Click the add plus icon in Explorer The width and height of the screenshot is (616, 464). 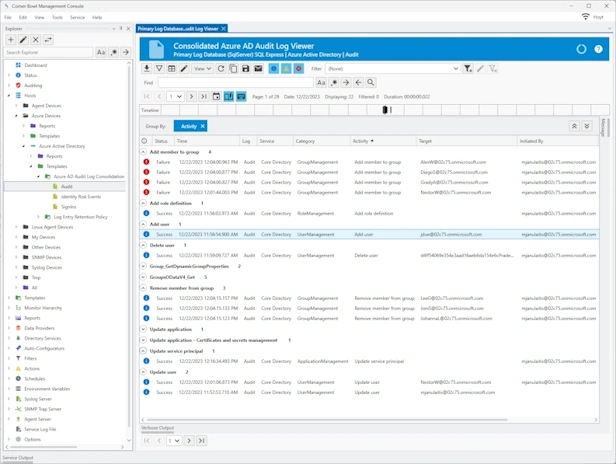11,40
